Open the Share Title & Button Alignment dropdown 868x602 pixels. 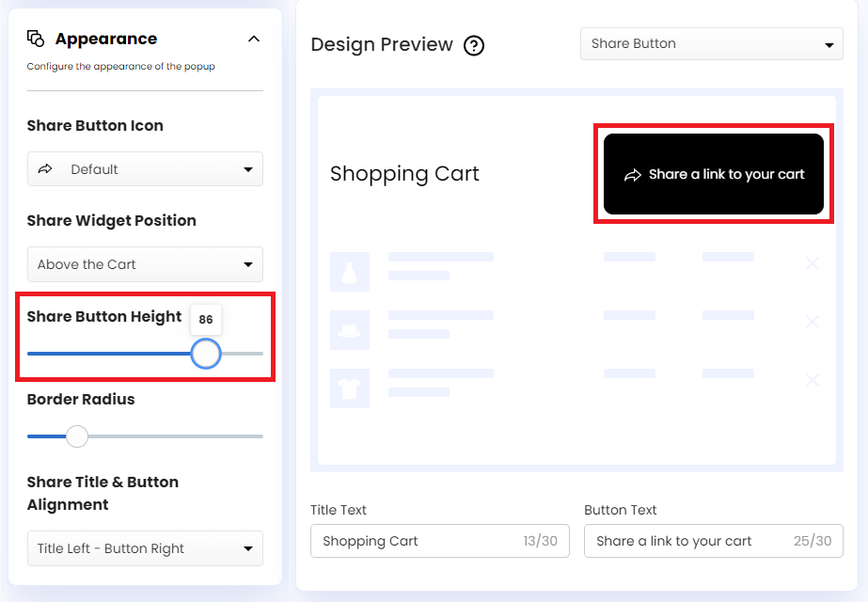click(x=145, y=548)
